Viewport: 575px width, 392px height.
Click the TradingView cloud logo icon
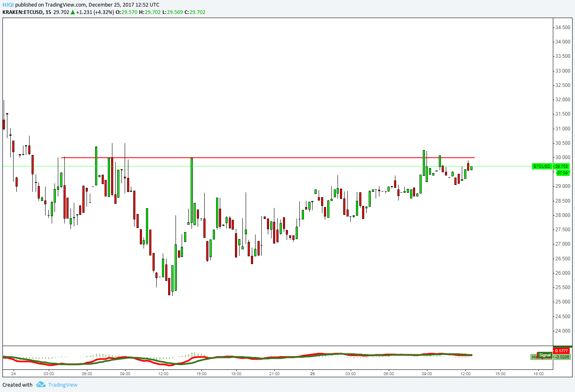click(x=41, y=384)
